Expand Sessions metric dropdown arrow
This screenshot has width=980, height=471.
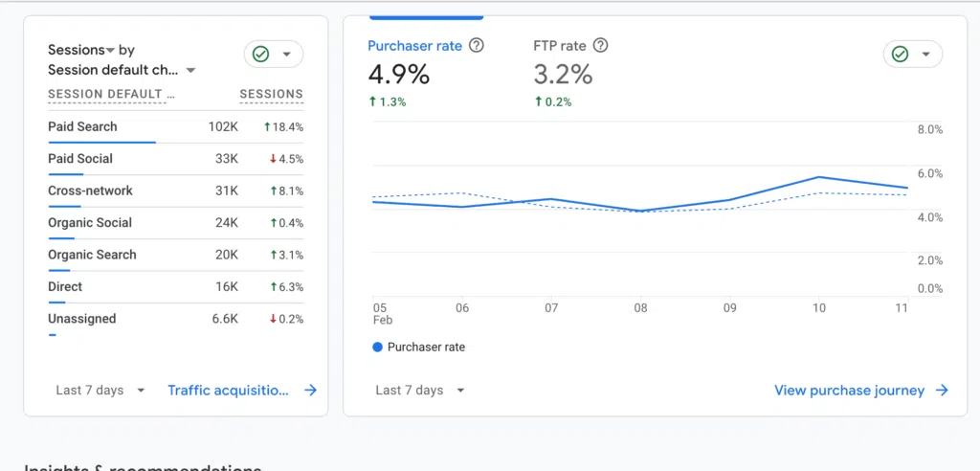(110, 50)
